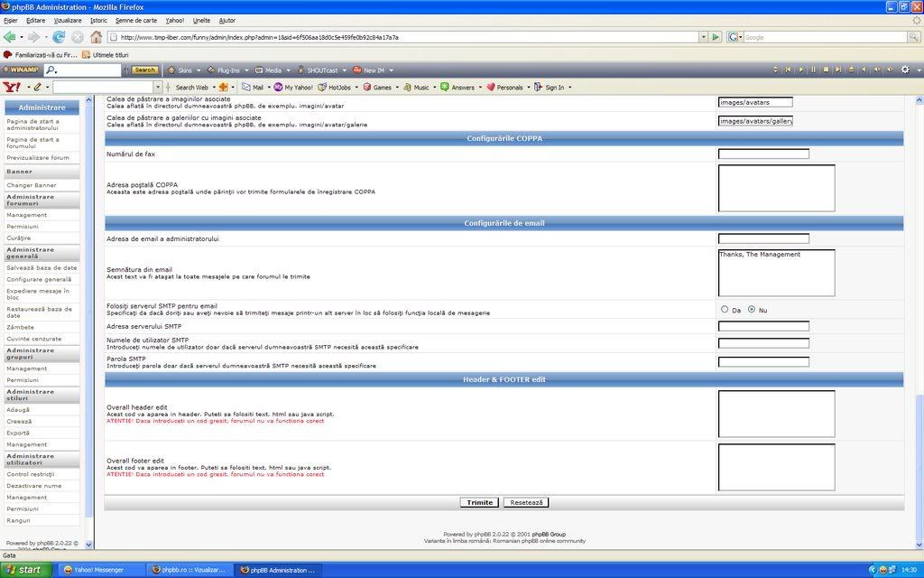Expand Winamp Plug-Ins dropdown
Screen dimensions: 924x578
click(x=246, y=70)
